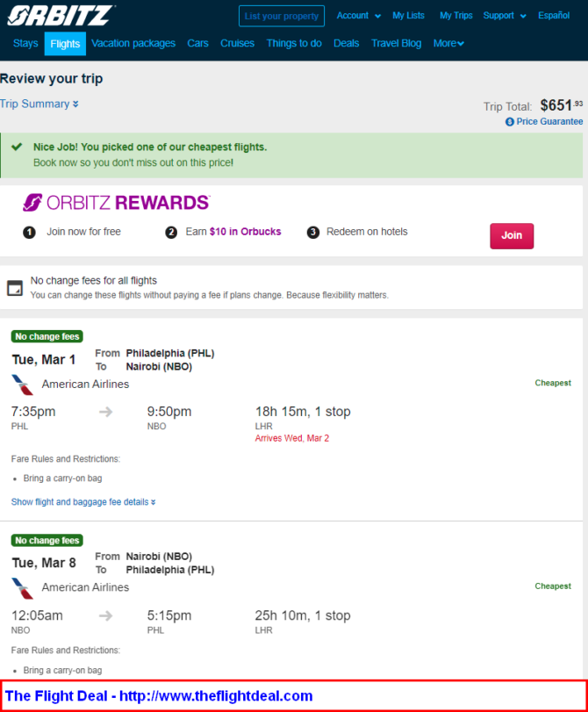
Task: Switch to the Flights tab
Action: 65,44
